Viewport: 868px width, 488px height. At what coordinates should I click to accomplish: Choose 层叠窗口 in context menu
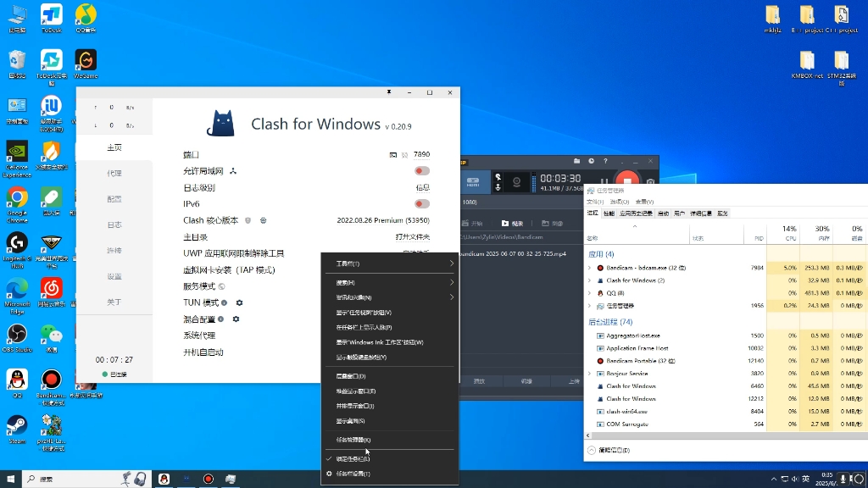(x=390, y=376)
